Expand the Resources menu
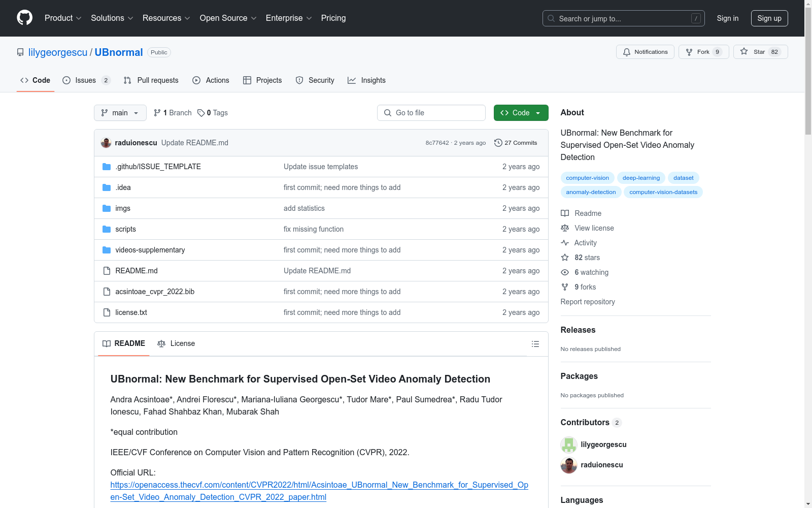812x508 pixels. coord(166,18)
